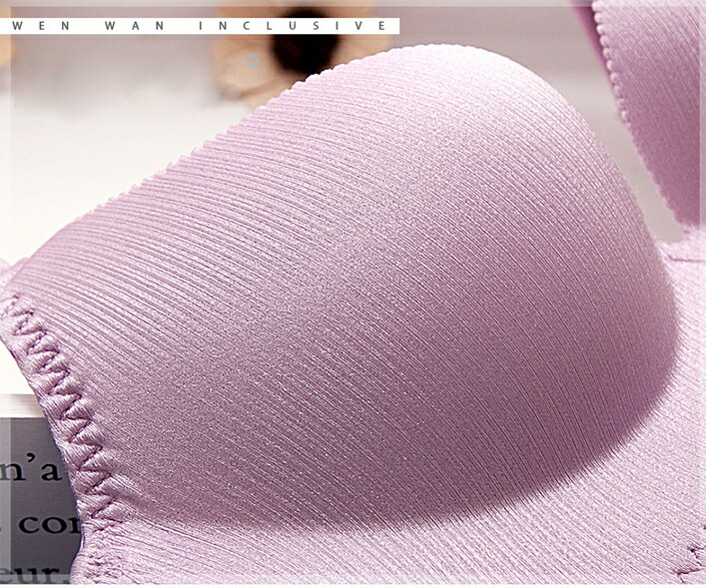Click the WEN WAN INCLUSIVE banner text
The image size is (706, 588).
click(200, 25)
